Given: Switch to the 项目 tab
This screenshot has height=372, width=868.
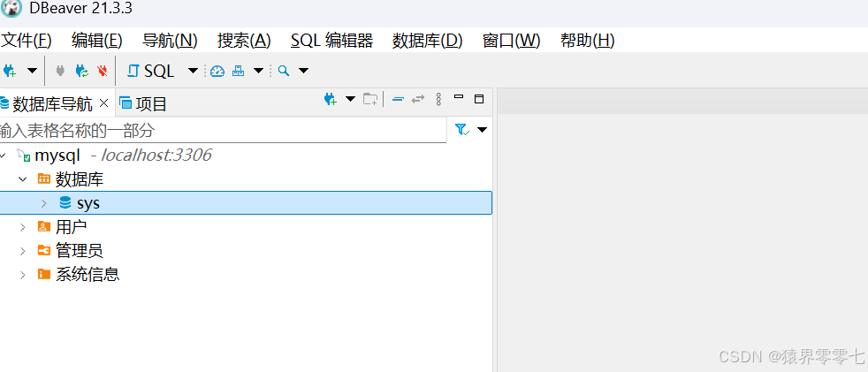Looking at the screenshot, I should click(143, 103).
